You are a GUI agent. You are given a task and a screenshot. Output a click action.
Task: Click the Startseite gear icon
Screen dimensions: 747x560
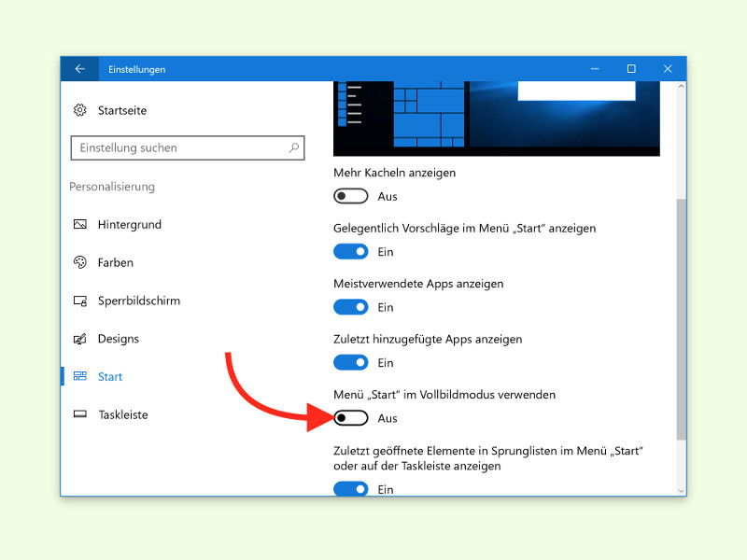[x=80, y=110]
